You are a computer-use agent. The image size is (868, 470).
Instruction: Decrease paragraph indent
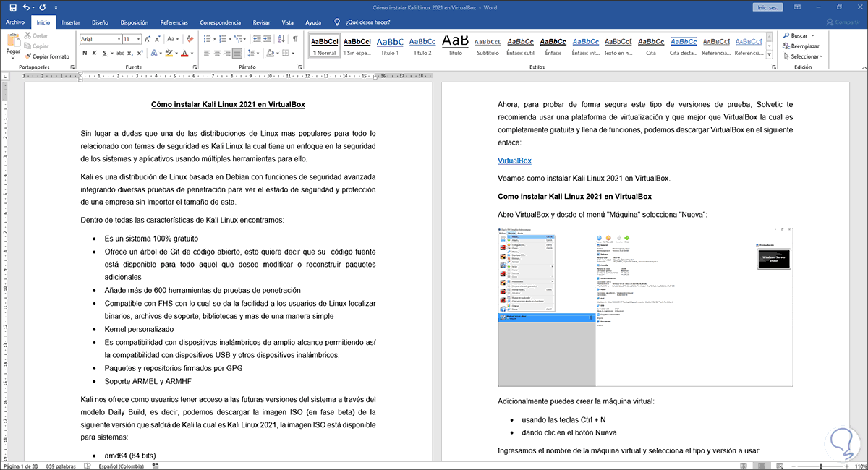pyautogui.click(x=257, y=39)
